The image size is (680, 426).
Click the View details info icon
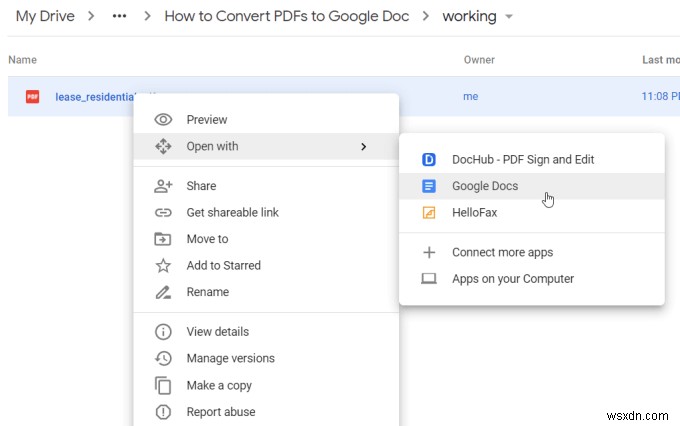point(163,332)
